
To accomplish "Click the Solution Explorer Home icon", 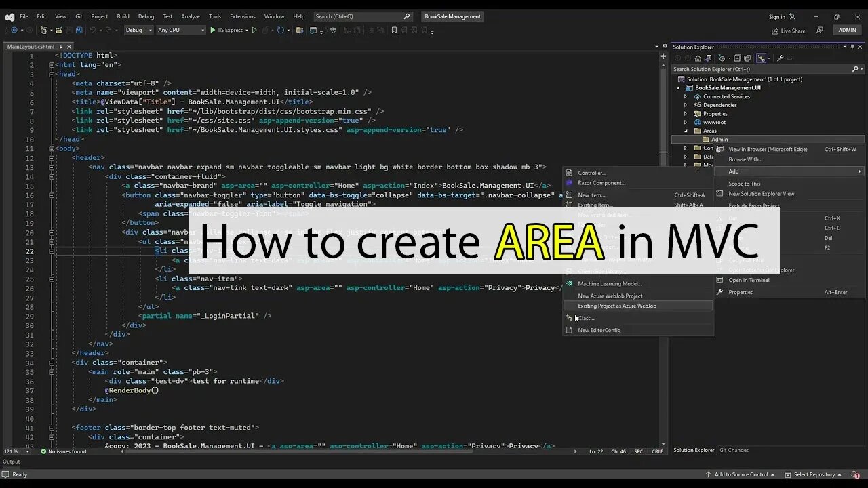I will (x=698, y=58).
